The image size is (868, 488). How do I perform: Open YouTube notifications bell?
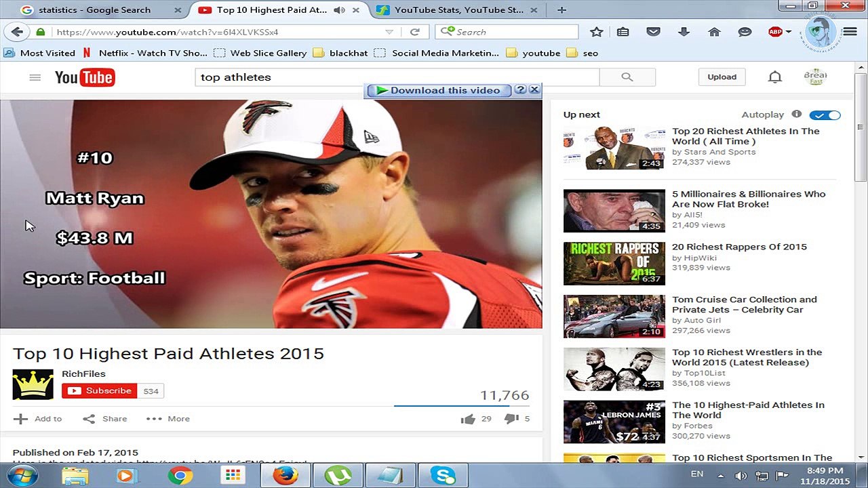pos(775,77)
